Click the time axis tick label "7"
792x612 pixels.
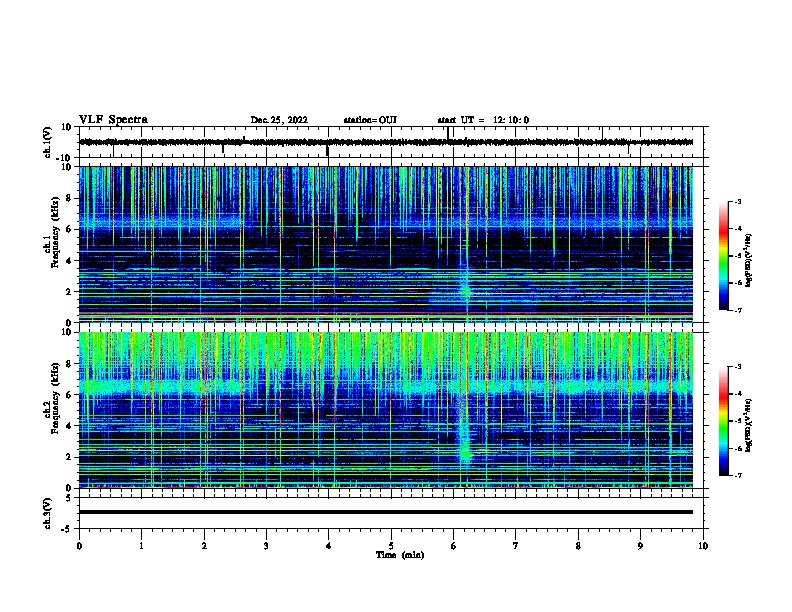coord(515,546)
